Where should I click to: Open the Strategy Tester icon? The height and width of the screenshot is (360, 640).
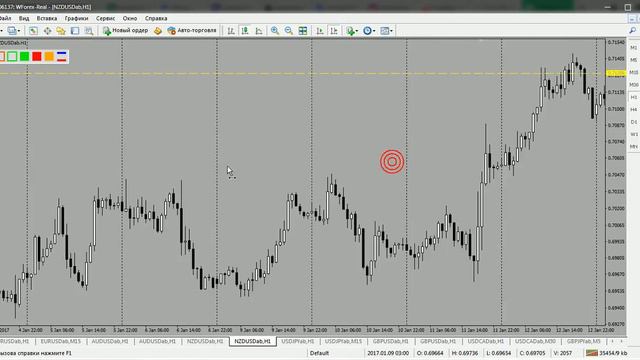coord(89,31)
